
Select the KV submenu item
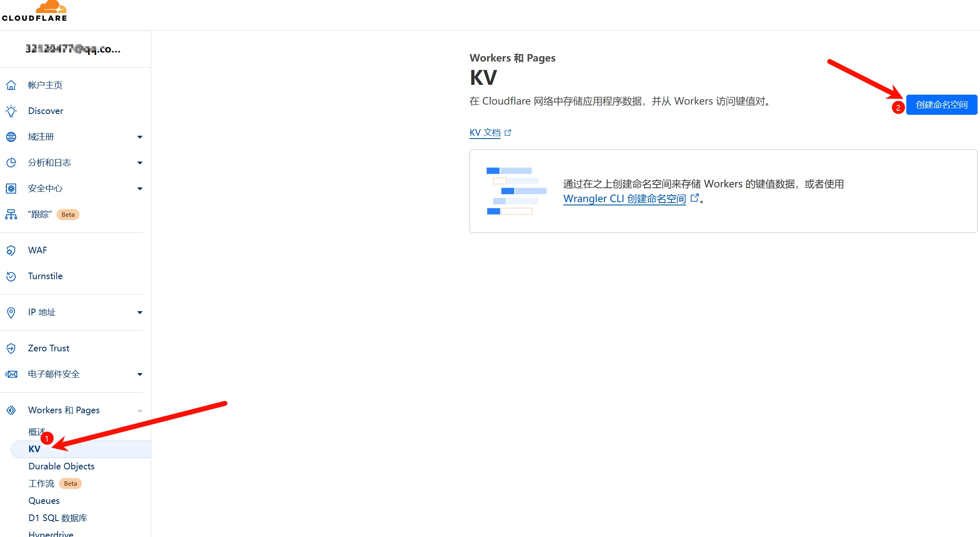pos(81,449)
